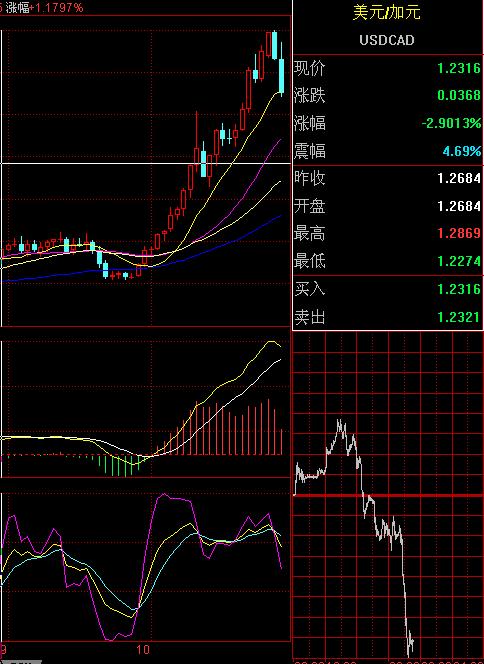
Task: Click the latest cyan candlestick at chart top
Action: 282,75
